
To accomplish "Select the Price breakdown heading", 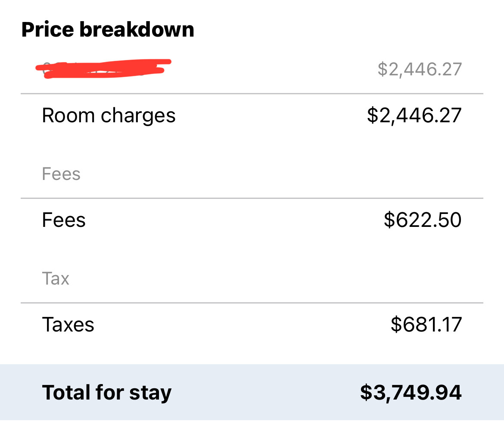I will click(108, 30).
